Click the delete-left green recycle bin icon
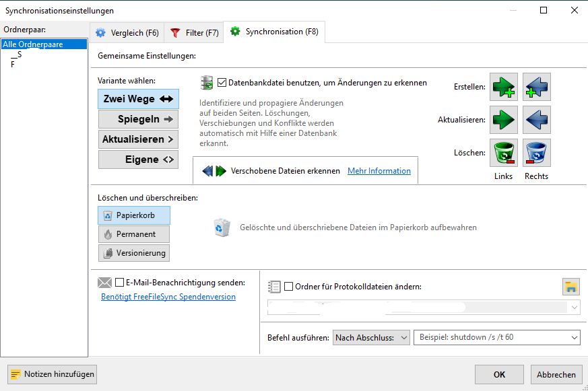The width and height of the screenshot is (588, 391). [x=504, y=153]
